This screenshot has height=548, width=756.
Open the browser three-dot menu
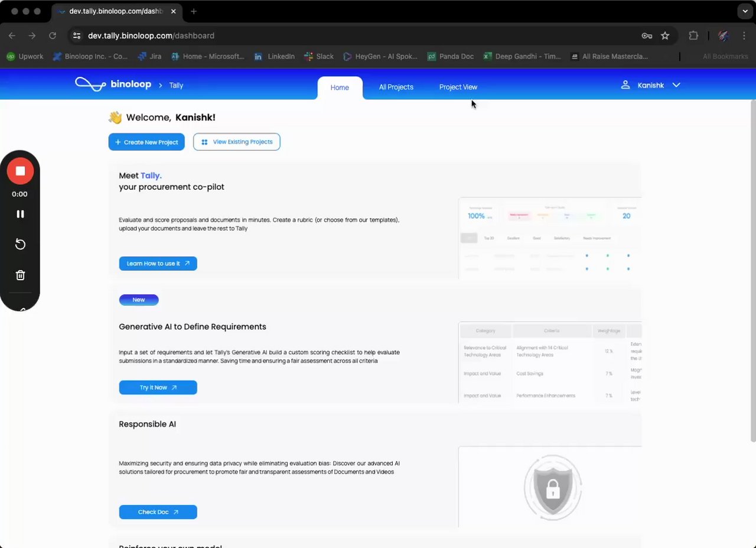[744, 35]
